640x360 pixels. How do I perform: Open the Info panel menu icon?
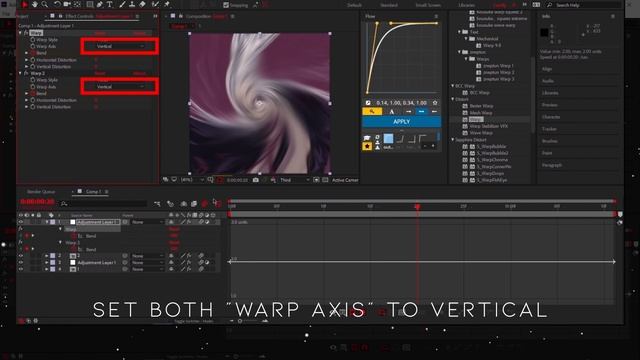pyautogui.click(x=613, y=16)
